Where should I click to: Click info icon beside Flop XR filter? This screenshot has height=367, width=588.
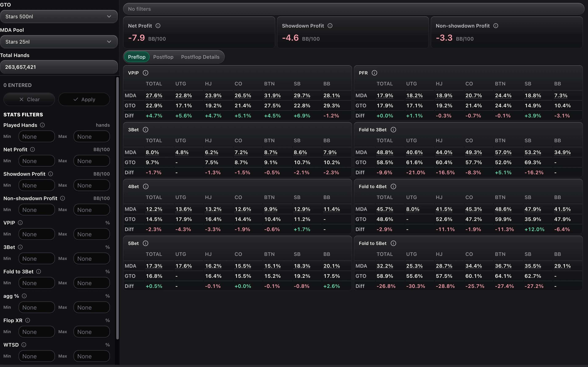tap(27, 320)
